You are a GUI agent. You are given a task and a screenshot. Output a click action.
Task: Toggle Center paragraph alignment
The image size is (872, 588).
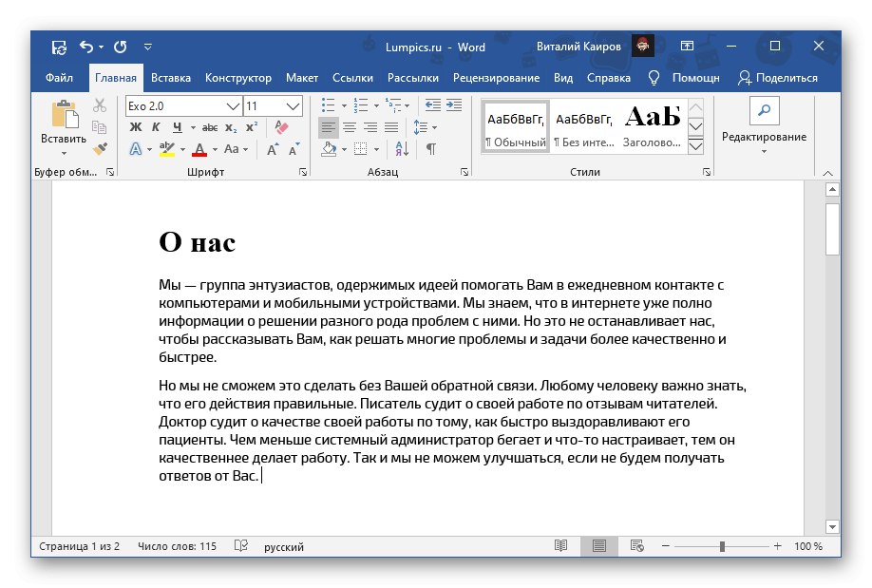pyautogui.click(x=350, y=127)
